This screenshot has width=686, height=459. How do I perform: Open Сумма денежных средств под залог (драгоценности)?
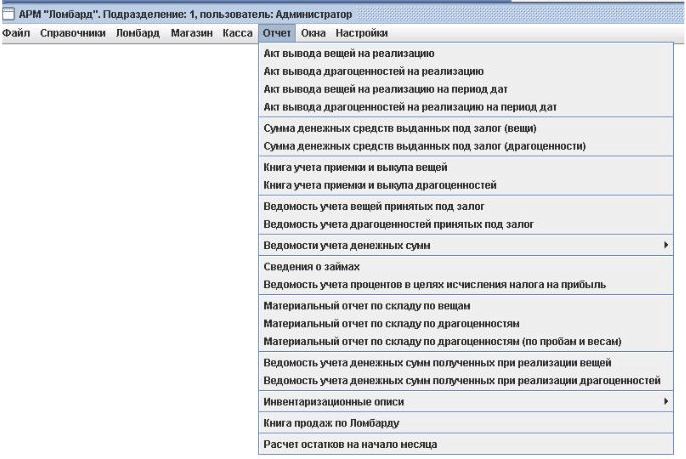pyautogui.click(x=466, y=146)
